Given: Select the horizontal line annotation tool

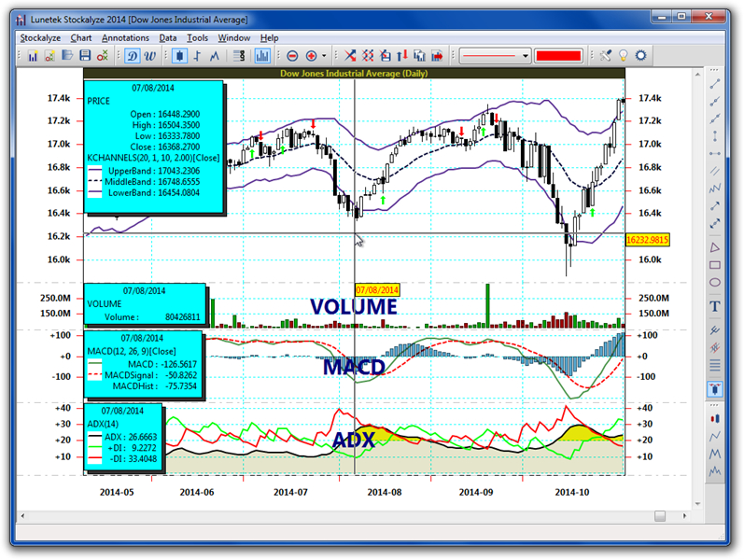Looking at the screenshot, I should pyautogui.click(x=715, y=154).
